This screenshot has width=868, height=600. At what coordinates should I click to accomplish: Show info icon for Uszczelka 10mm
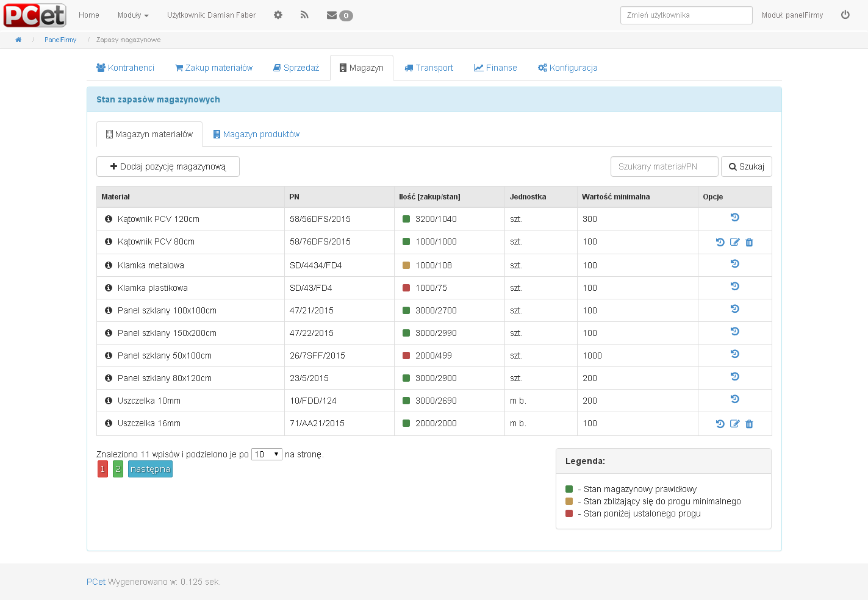coord(109,401)
